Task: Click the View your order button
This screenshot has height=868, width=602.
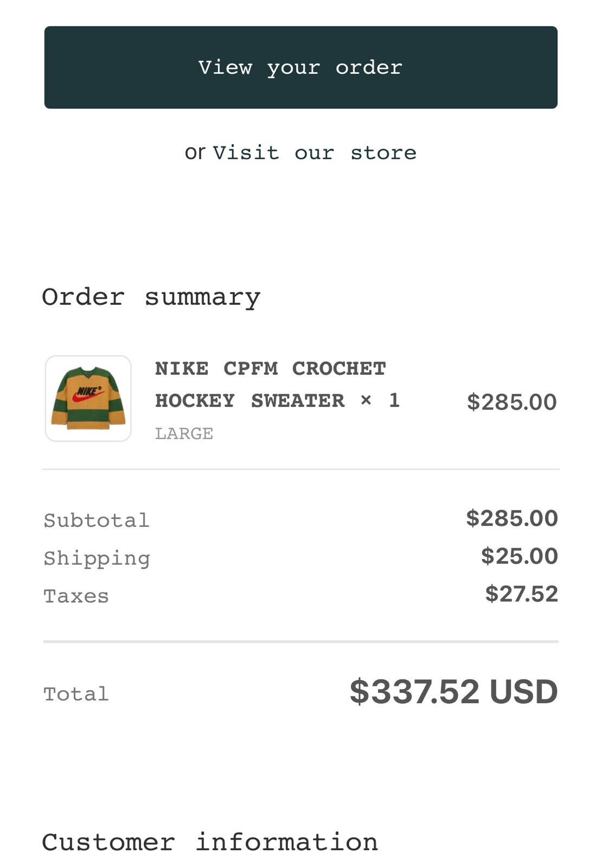Action: [x=301, y=67]
